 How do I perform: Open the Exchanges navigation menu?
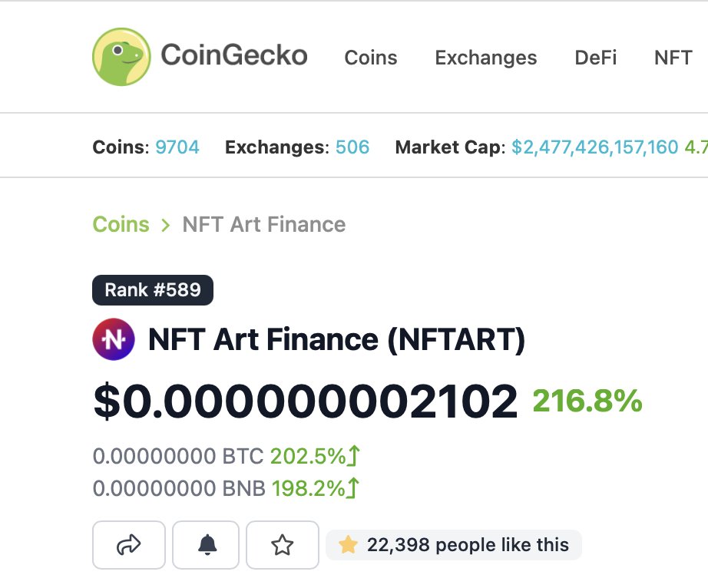(486, 58)
